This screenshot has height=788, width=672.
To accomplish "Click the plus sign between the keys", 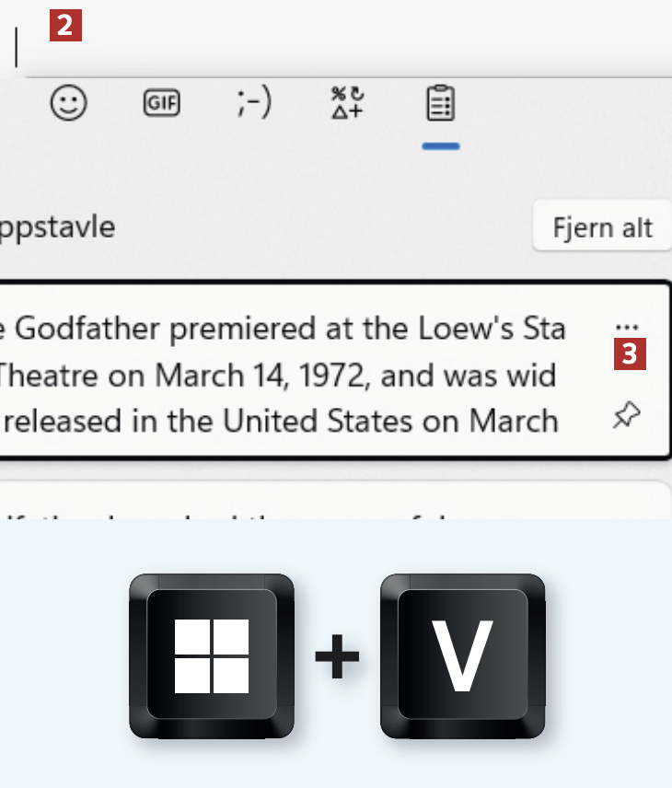I will pyautogui.click(x=337, y=657).
